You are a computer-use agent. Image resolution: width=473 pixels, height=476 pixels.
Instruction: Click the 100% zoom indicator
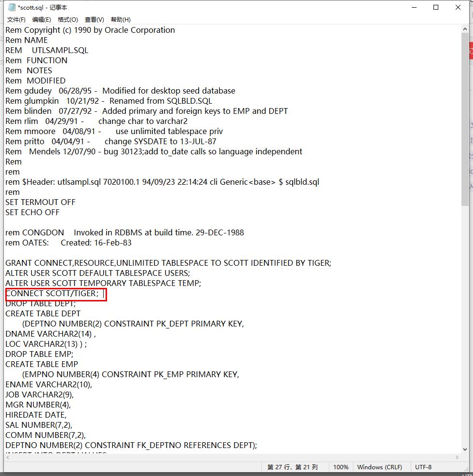341,467
